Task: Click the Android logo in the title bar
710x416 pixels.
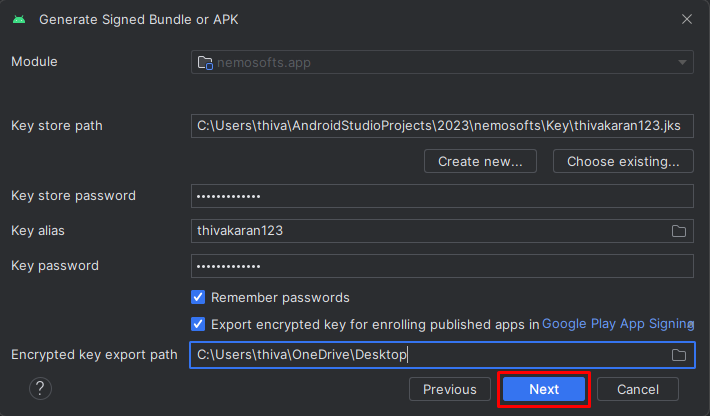Action: pos(19,19)
